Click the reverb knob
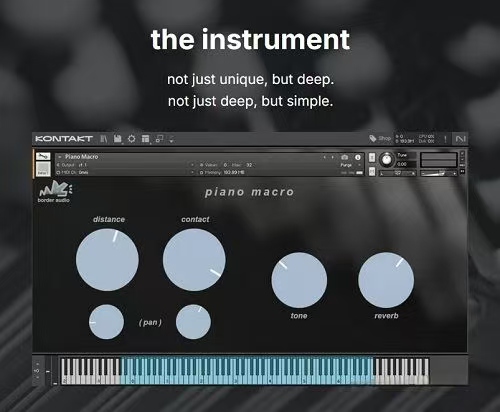 (x=386, y=280)
